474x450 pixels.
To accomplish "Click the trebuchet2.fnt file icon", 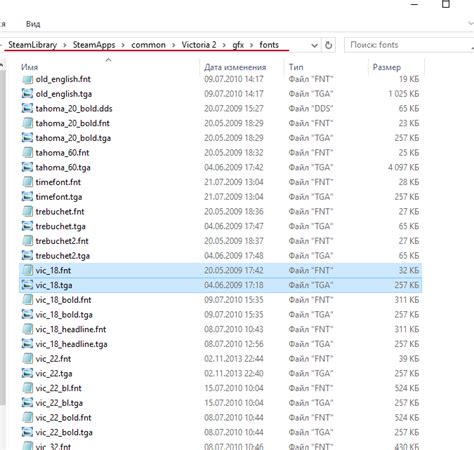I will coord(27,241).
